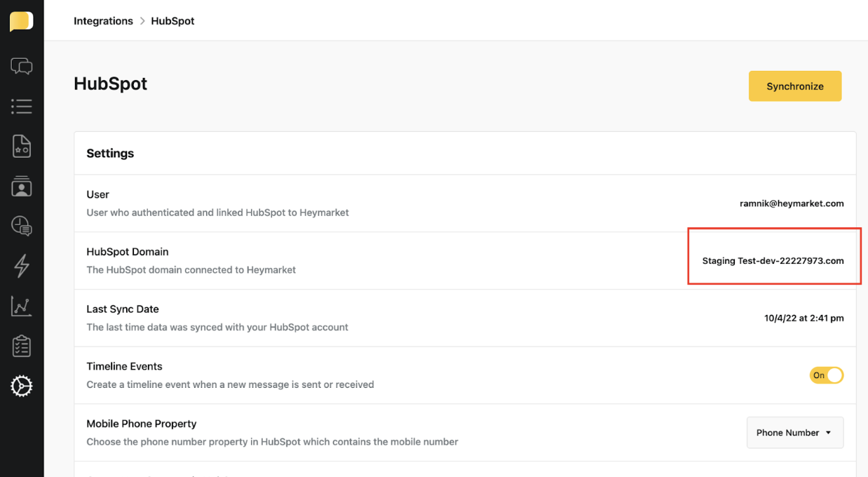The height and width of the screenshot is (477, 868).
Task: Open the templates document sidebar icon
Action: coord(22,147)
